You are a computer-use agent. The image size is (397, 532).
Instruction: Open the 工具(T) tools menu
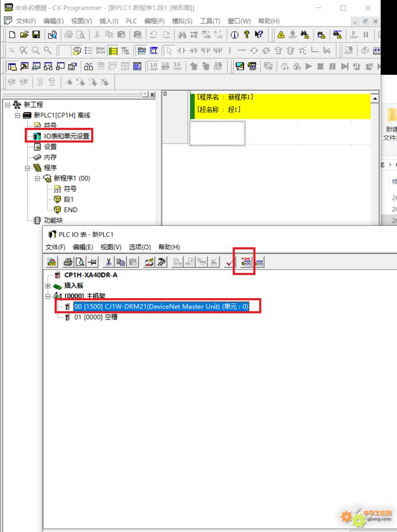pos(210,21)
